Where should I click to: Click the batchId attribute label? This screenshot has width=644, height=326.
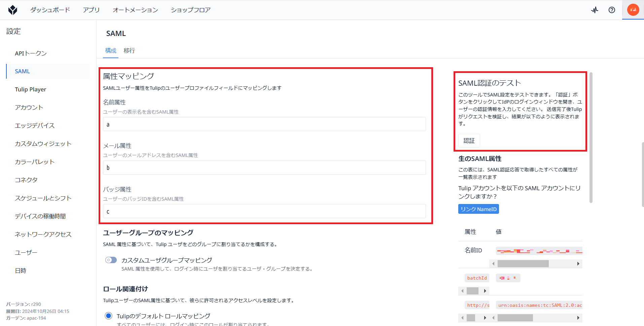[x=477, y=278]
